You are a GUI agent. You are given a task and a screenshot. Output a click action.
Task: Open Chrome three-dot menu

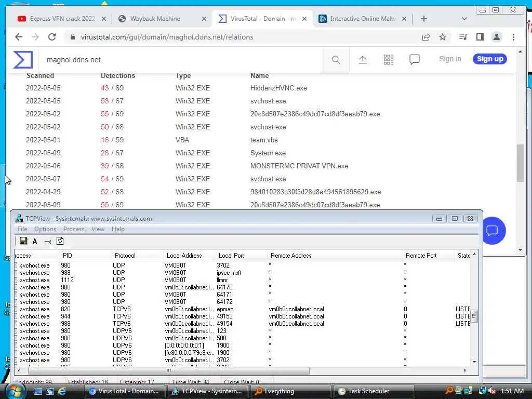513,37
